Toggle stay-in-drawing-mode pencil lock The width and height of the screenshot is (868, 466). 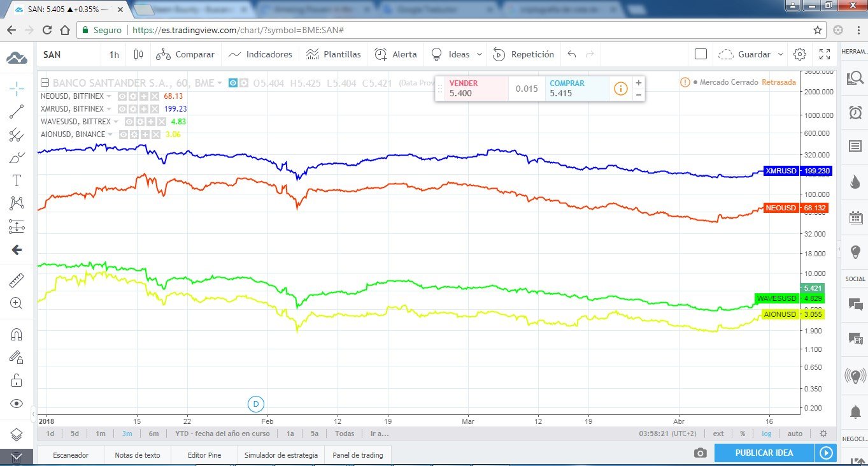tap(17, 358)
